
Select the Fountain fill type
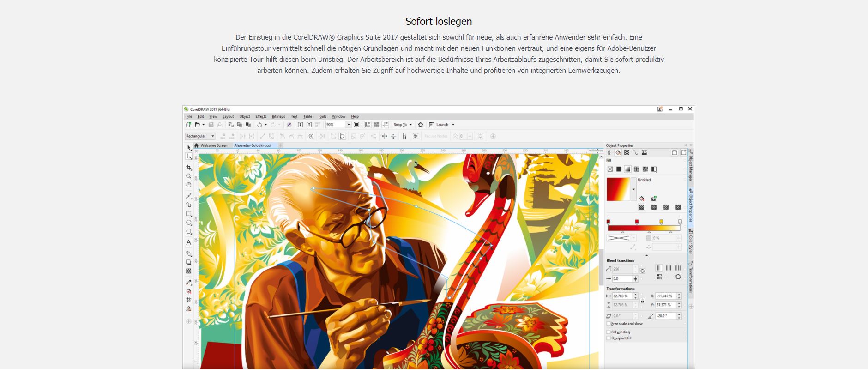(627, 169)
